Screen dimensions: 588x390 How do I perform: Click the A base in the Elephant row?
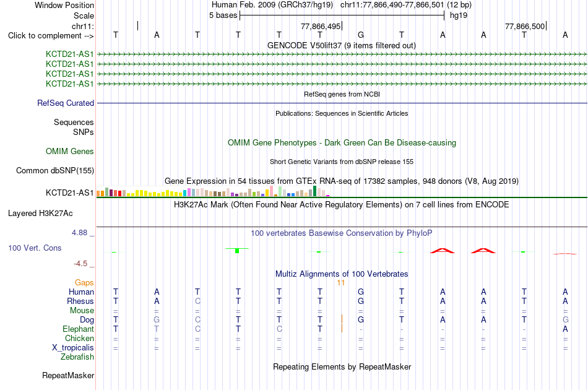[565, 329]
